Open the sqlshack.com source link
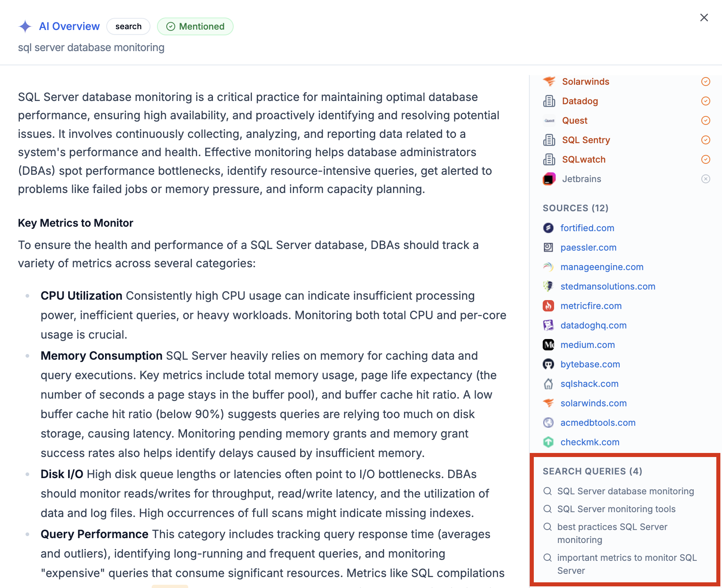This screenshot has width=722, height=588. 589,383
